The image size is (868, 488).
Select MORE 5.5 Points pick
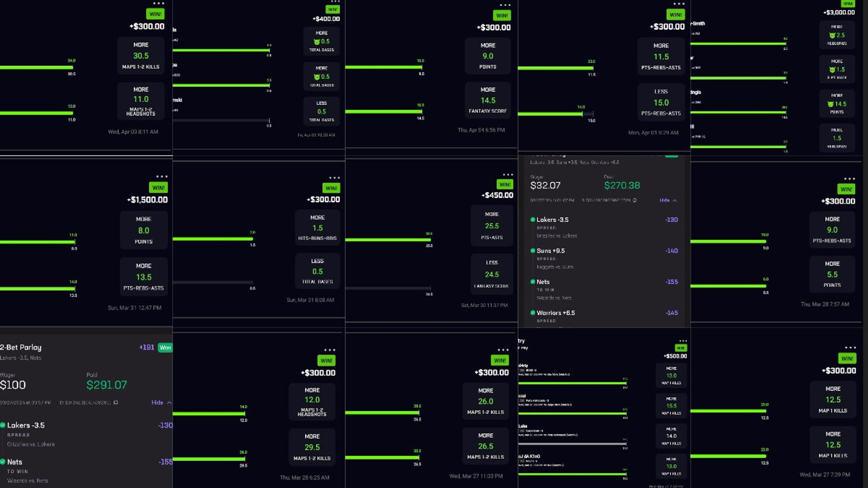point(832,274)
